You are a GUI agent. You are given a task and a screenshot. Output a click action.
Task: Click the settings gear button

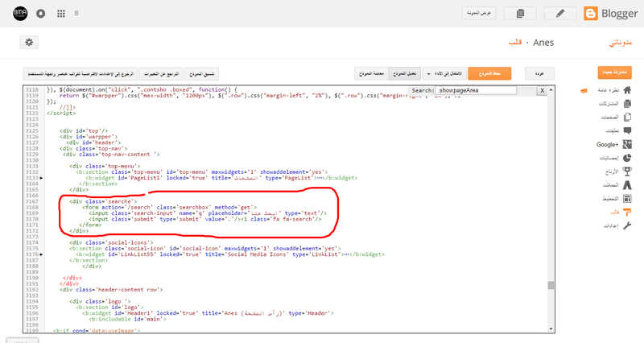point(29,42)
